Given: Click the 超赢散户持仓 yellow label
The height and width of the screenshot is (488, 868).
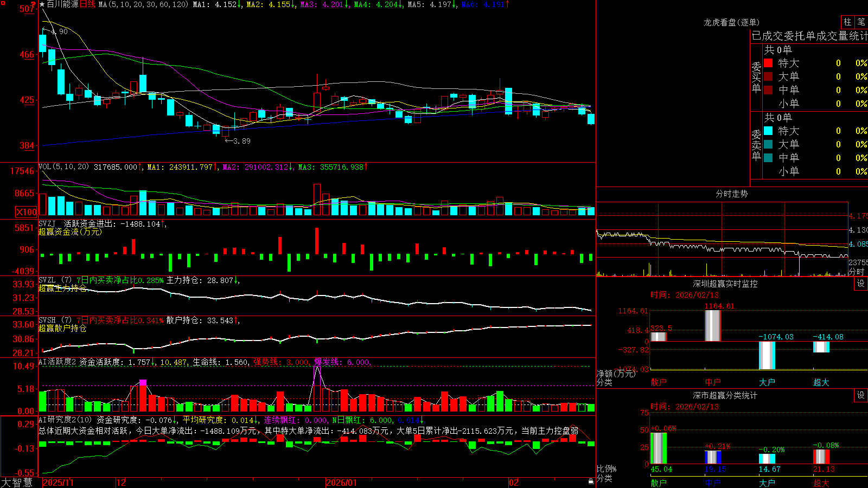Looking at the screenshot, I should pos(62,328).
